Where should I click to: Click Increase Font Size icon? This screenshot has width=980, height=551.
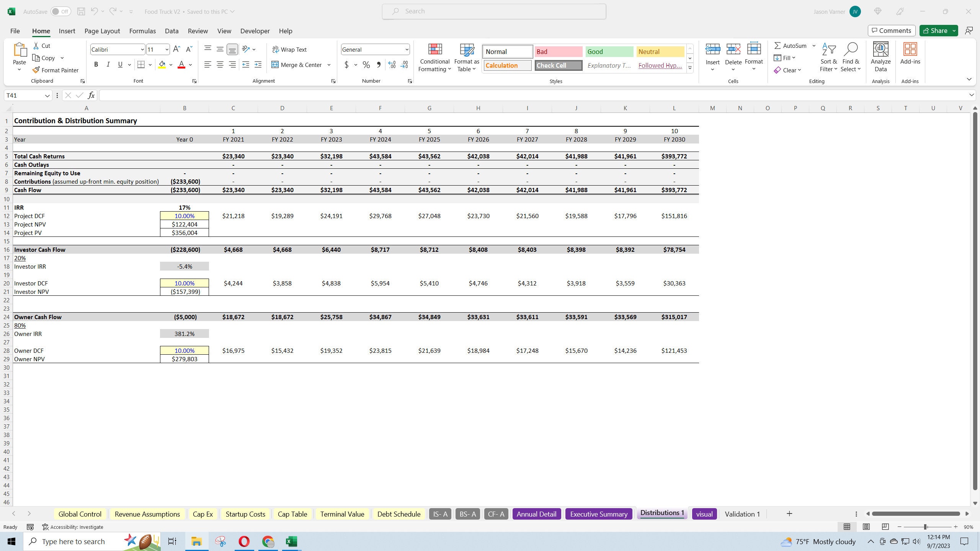[176, 49]
